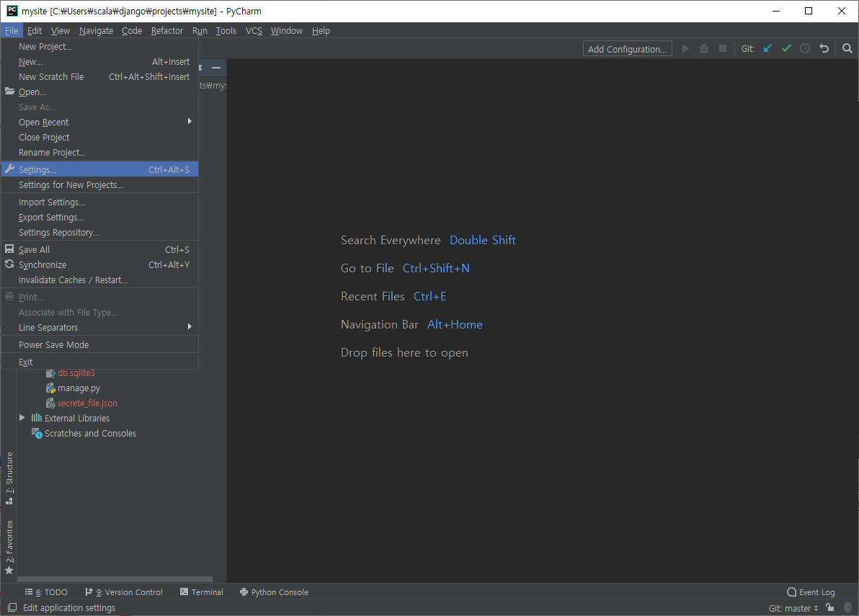The width and height of the screenshot is (859, 616).
Task: Open the Window menu
Action: [x=287, y=31]
